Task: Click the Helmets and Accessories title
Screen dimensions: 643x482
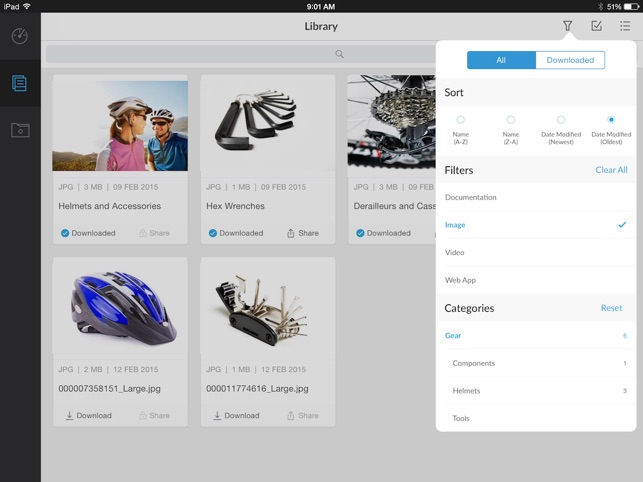Action: (109, 206)
